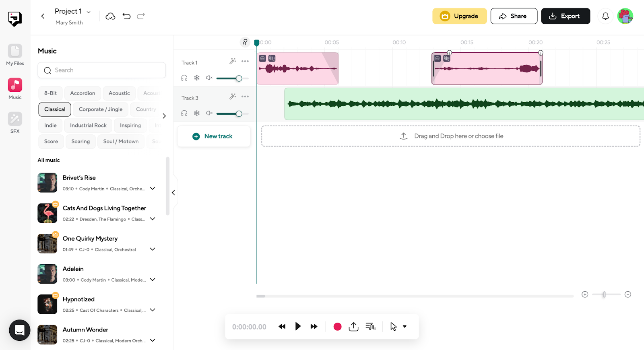
Task: Open the notifications bell
Action: point(605,16)
